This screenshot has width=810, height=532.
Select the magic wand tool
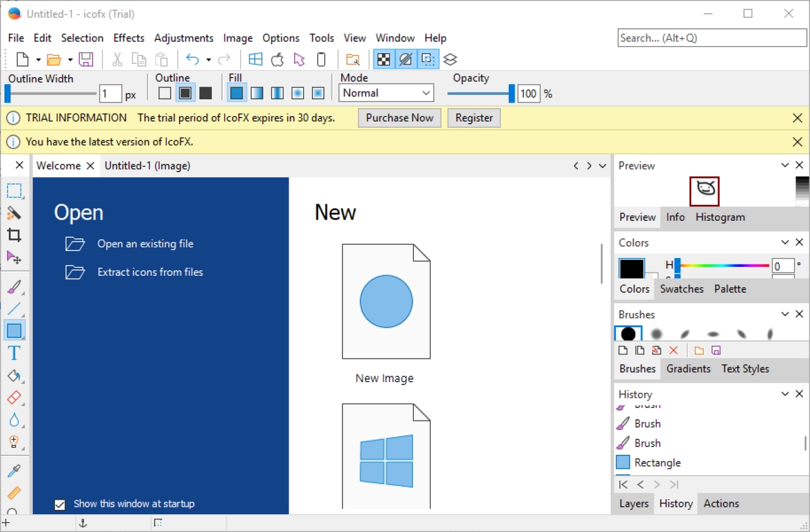click(14, 213)
